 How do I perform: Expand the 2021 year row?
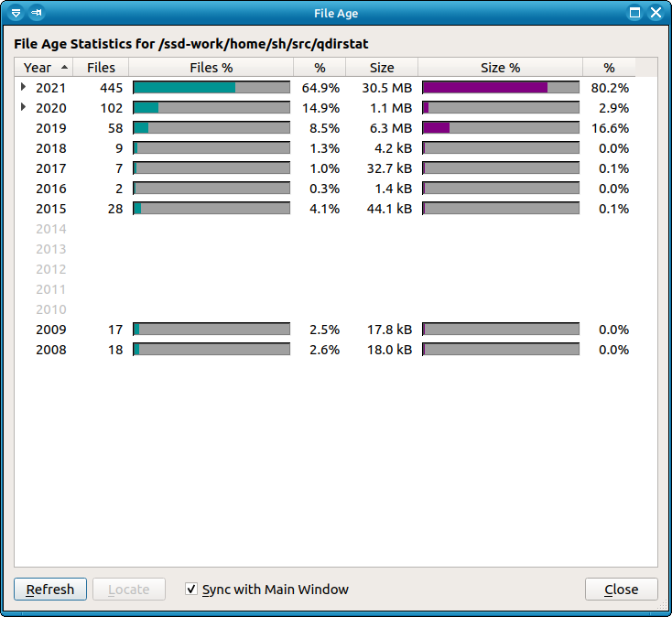(23, 87)
